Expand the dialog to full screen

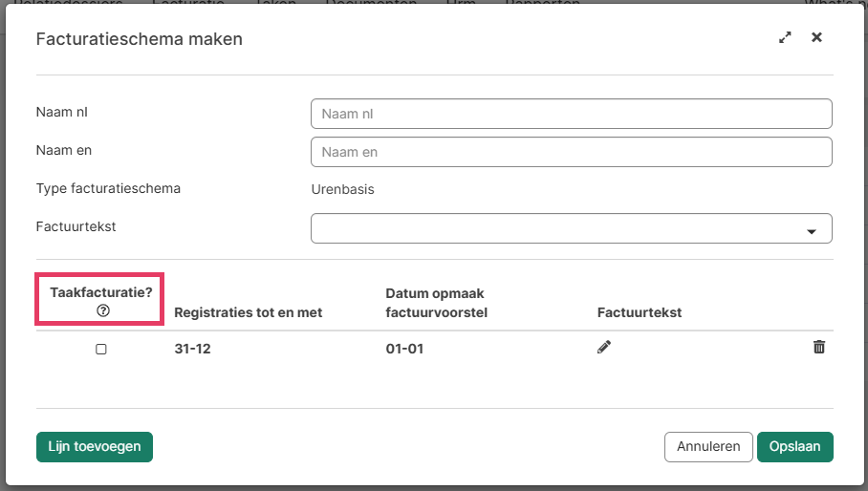[785, 38]
